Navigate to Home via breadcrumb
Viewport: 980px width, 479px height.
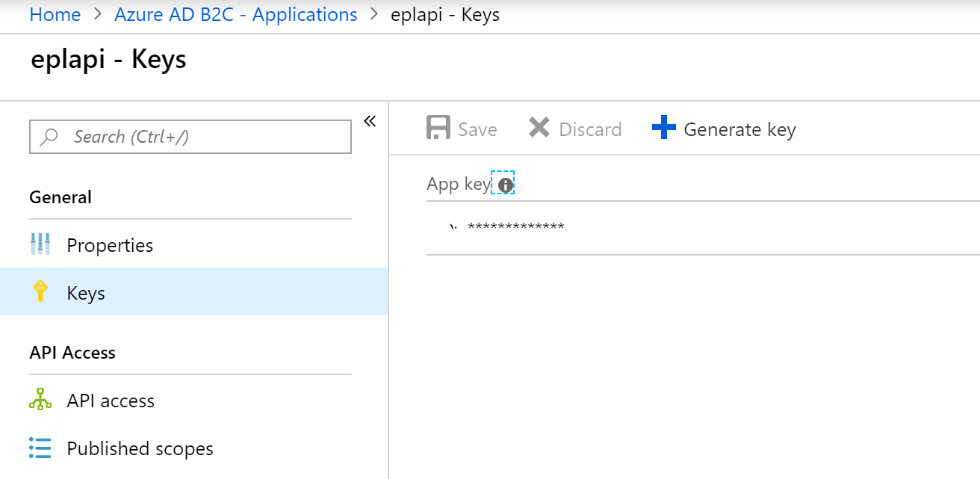[55, 14]
